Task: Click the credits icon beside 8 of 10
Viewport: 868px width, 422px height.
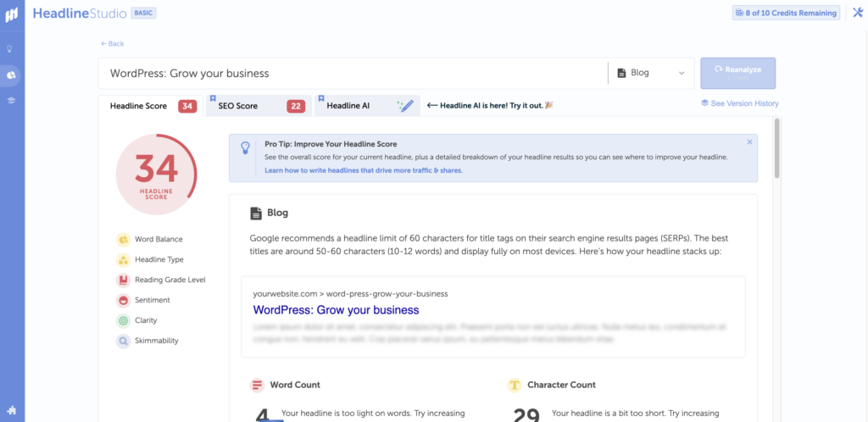Action: click(x=739, y=13)
